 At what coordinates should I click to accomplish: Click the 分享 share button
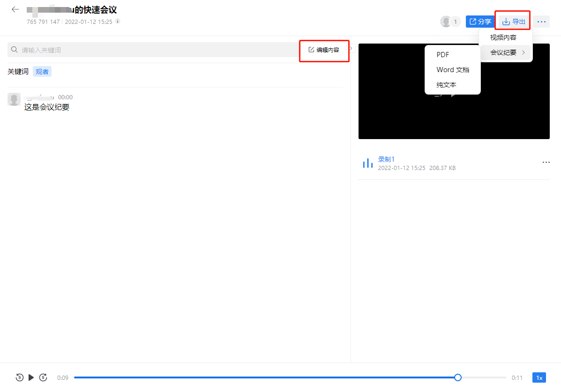point(480,22)
